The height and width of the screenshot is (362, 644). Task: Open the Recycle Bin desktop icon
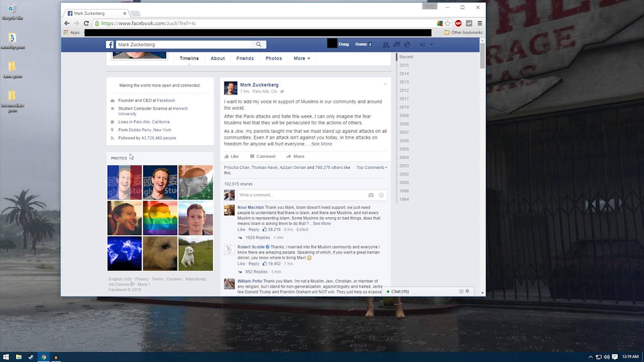[x=12, y=12]
